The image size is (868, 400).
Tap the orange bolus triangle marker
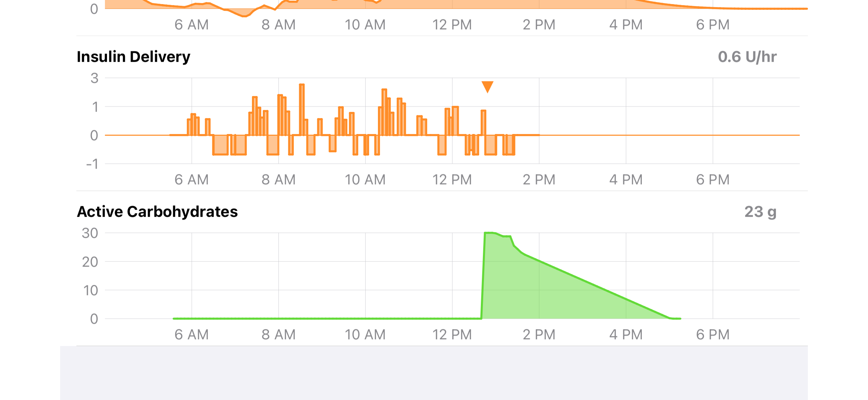[487, 87]
